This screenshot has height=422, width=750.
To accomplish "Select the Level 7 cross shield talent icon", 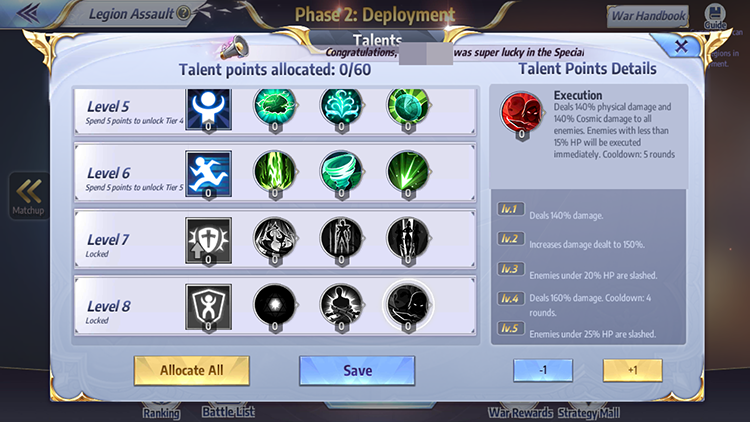I will (209, 240).
